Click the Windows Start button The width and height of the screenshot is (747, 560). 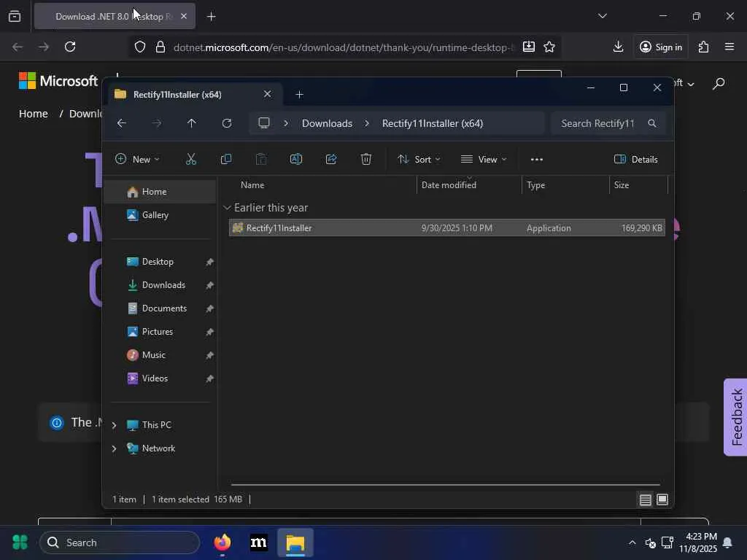[x=20, y=542]
